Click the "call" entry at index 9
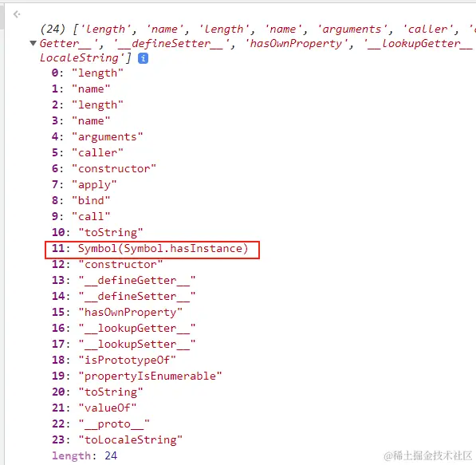476x465 pixels. coord(81,217)
